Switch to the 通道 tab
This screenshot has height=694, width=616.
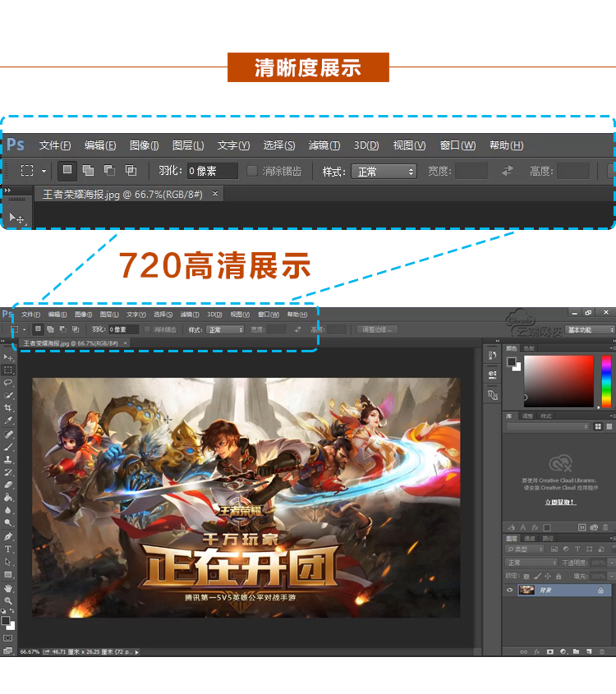point(530,538)
